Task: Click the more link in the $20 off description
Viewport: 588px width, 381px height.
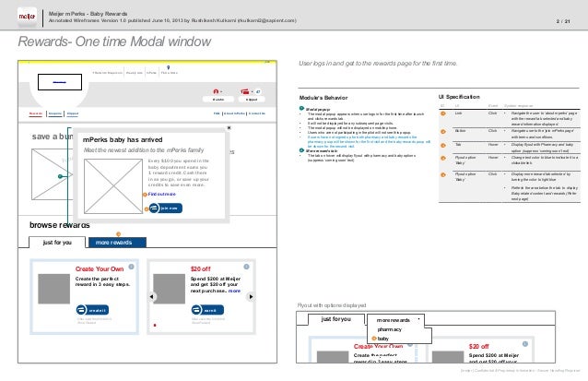Action: tap(234, 291)
